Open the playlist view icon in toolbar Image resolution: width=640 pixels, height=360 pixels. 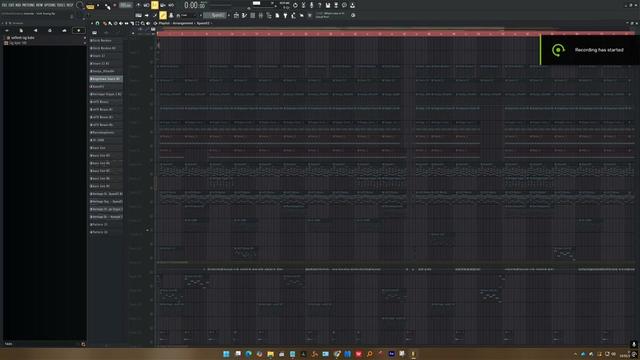[236, 15]
